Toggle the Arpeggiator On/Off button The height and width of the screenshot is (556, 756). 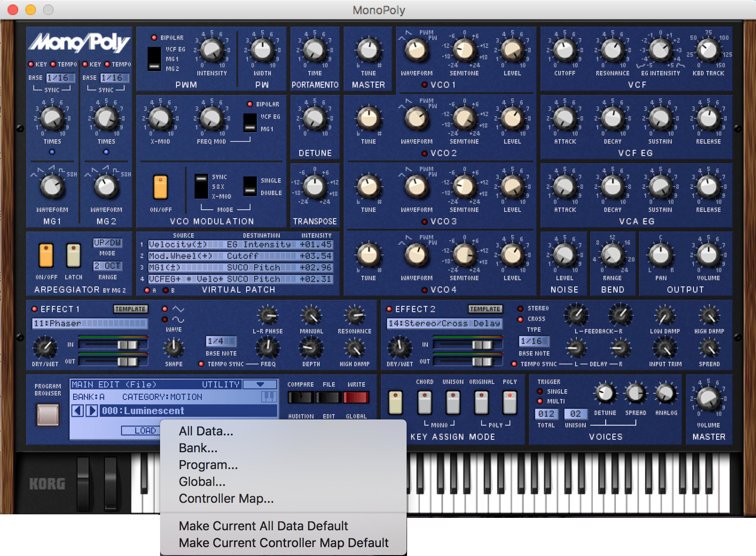coord(46,256)
